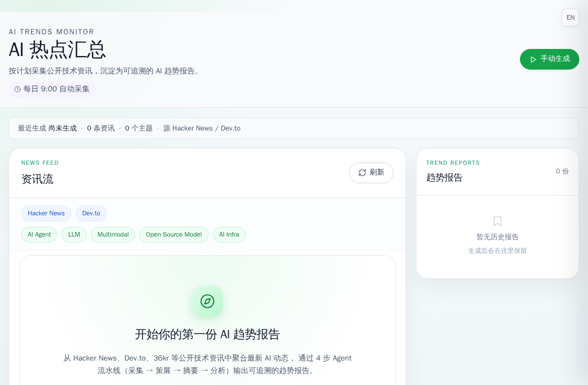The width and height of the screenshot is (588, 385).
Task: Click the bookmark icon above 暂无历史报告
Action: (497, 221)
